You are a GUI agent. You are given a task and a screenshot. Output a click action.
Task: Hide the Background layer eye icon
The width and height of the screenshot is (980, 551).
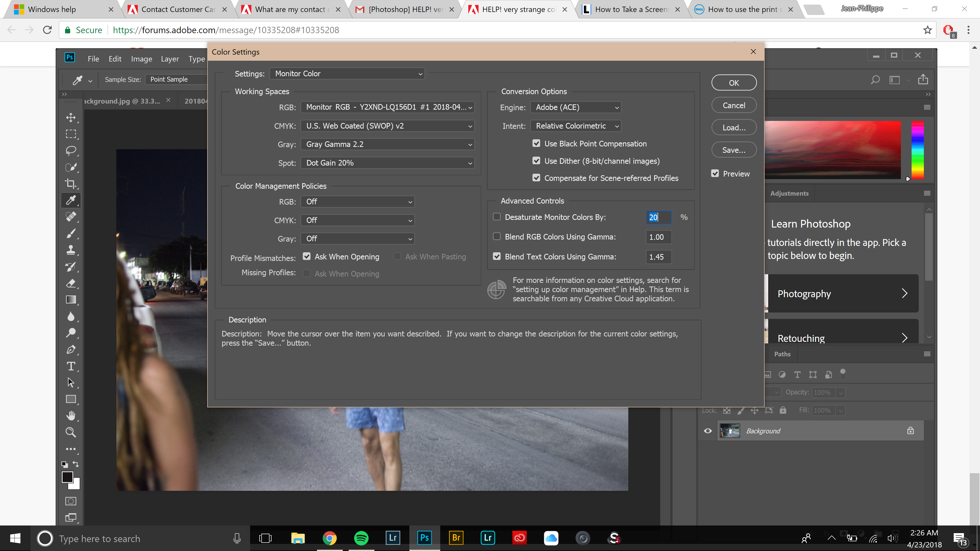[708, 431]
